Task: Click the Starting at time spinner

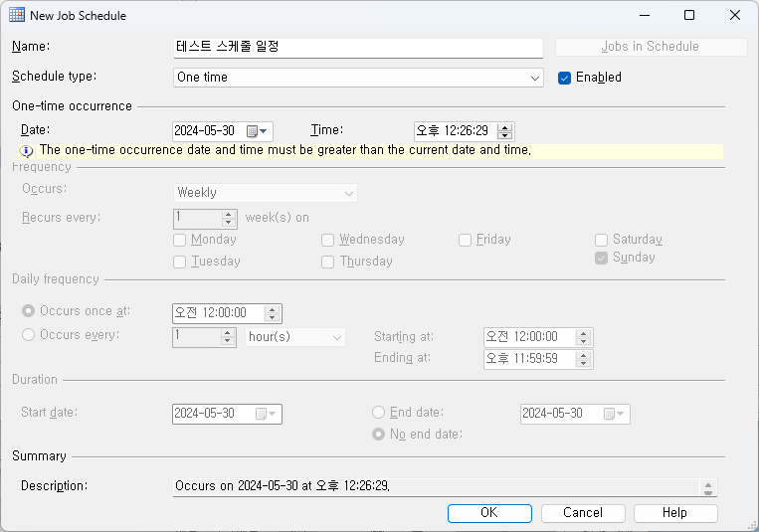Action: tap(583, 337)
